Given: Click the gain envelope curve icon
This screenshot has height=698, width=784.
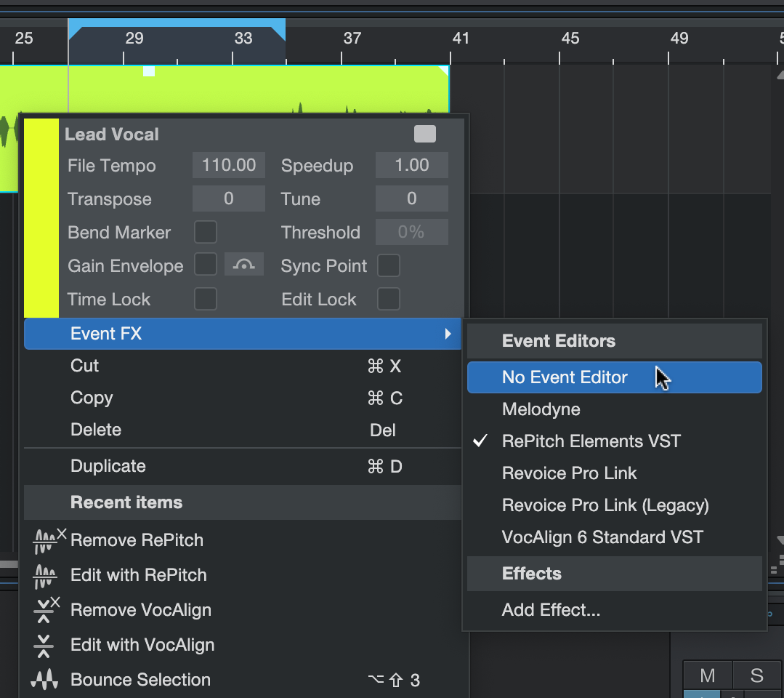Looking at the screenshot, I should [x=243, y=265].
